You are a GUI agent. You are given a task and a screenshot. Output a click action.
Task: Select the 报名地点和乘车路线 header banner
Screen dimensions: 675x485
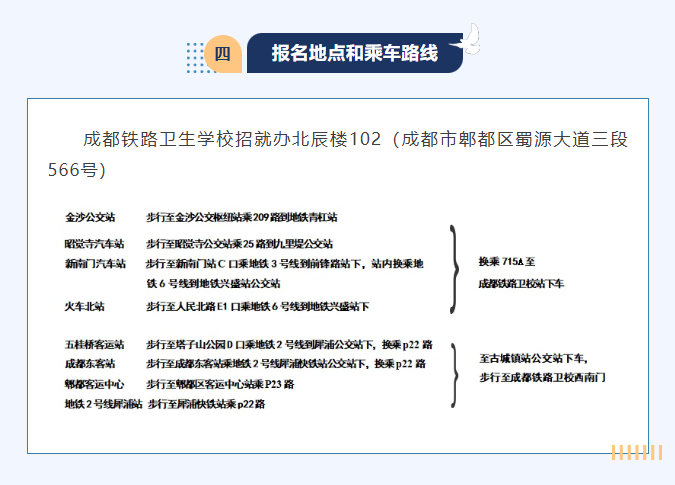(355, 53)
